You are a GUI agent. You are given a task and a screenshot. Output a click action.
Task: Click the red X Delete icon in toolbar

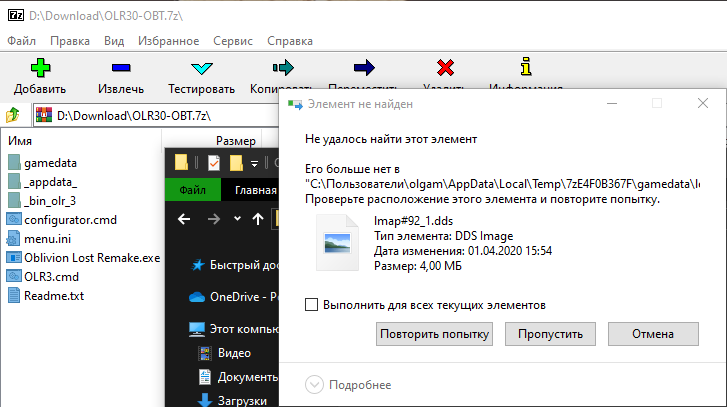pos(445,68)
